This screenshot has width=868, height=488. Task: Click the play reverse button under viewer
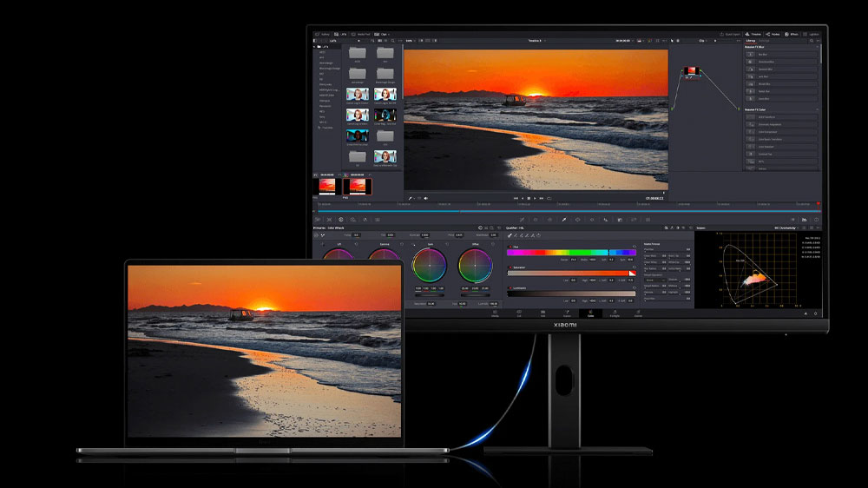(x=523, y=198)
